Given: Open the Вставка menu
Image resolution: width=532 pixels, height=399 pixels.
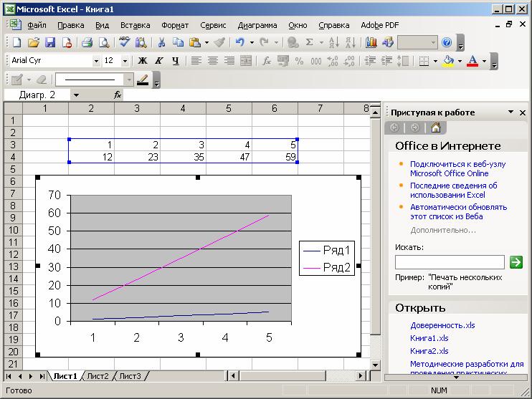Looking at the screenshot, I should pos(135,25).
